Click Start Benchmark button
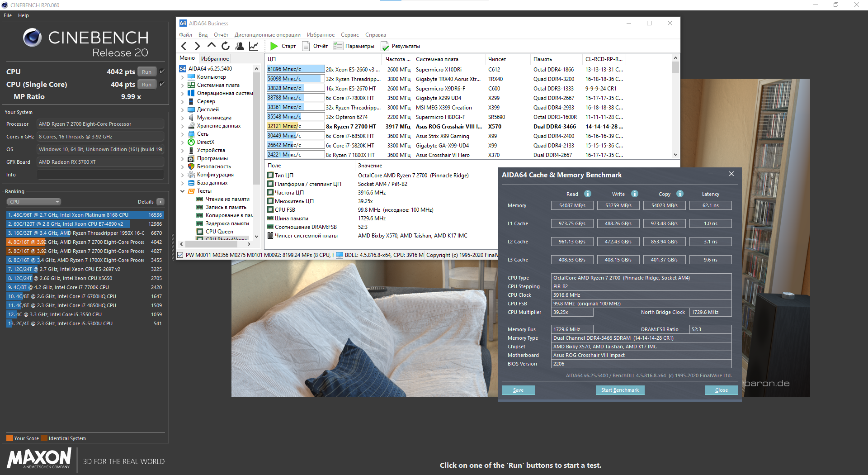This screenshot has height=475, width=868. point(620,390)
